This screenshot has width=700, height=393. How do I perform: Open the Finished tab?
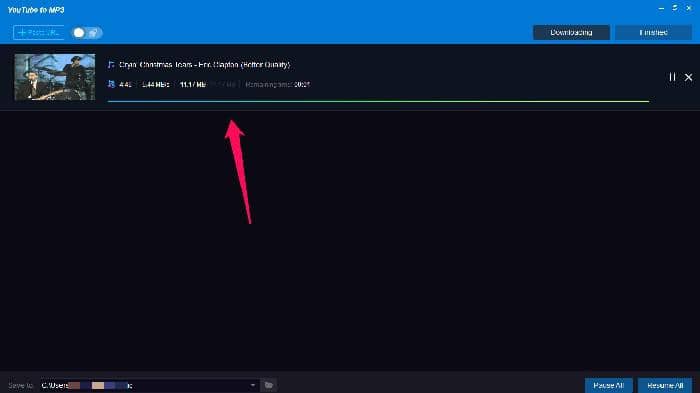pos(653,33)
